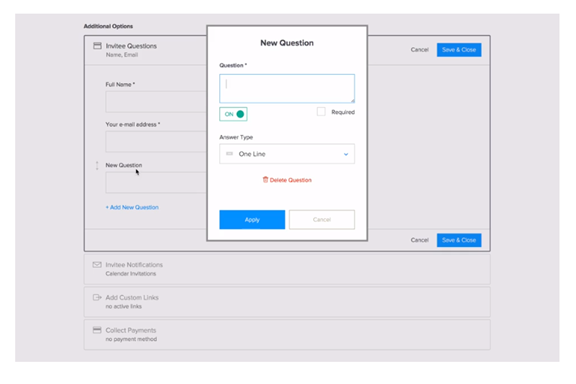Expand the Add Custom Links section
The image size is (576, 384).
(287, 302)
